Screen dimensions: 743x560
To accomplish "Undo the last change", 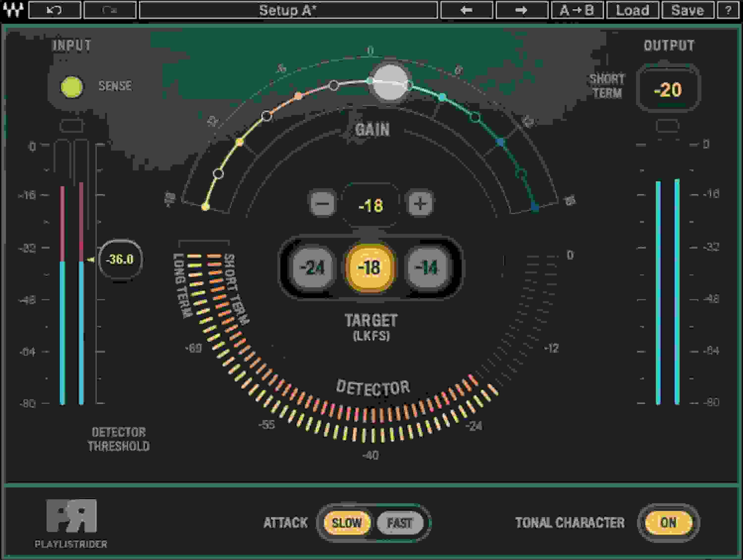I will (x=55, y=10).
